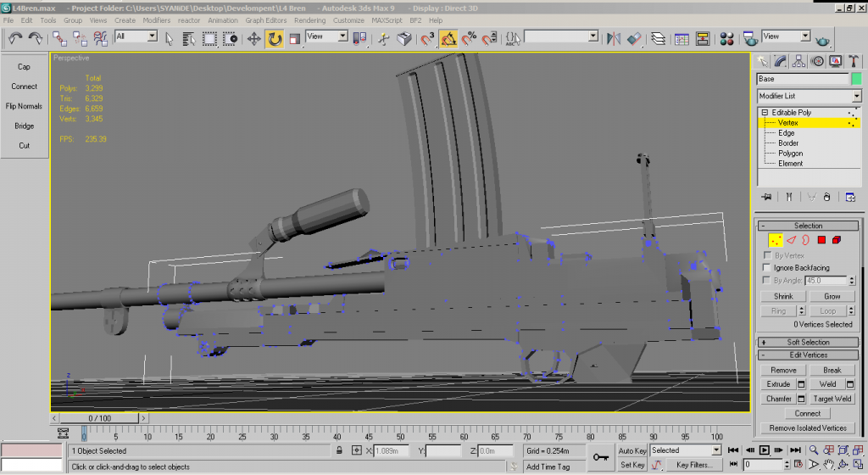Click the green object color swatch

(856, 79)
